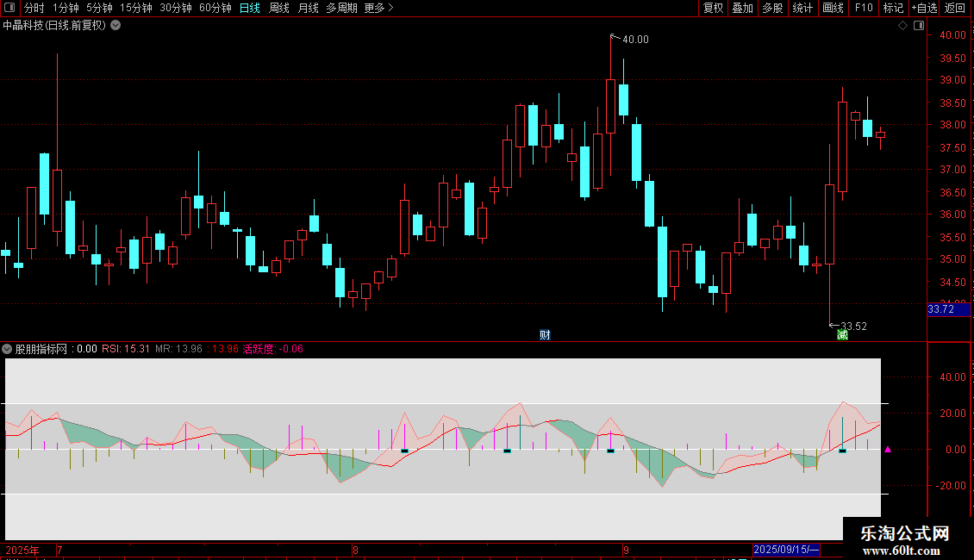Activate the 画线 drawing tool
This screenshot has width=974, height=560.
[833, 8]
